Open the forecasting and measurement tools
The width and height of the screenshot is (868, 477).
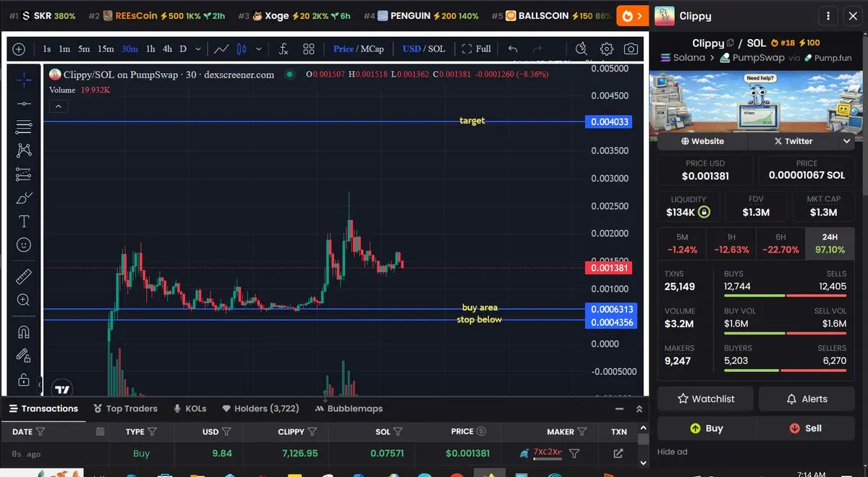point(24,174)
